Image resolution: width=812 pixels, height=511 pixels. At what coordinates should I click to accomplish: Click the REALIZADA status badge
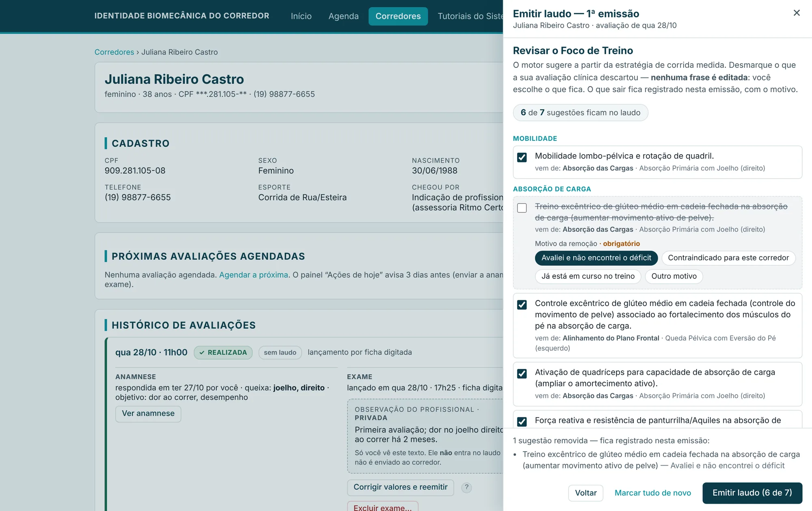click(223, 352)
